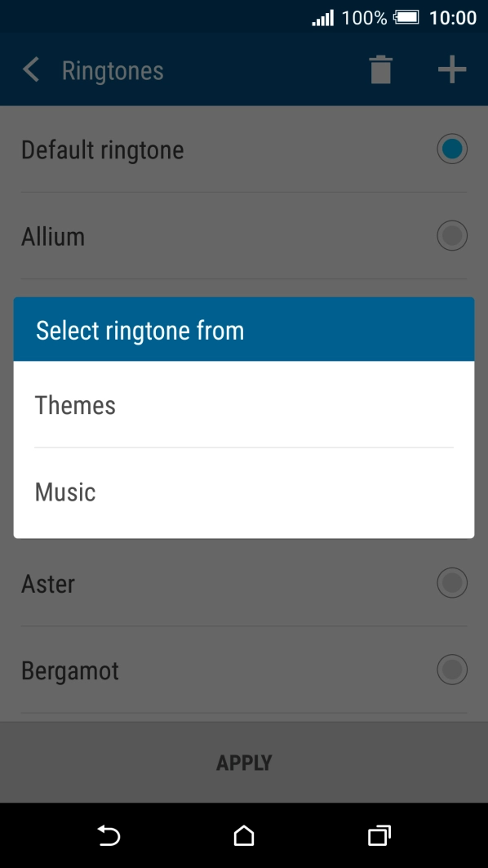488x868 pixels.
Task: Tap the plus add ringtone icon
Action: pos(452,70)
